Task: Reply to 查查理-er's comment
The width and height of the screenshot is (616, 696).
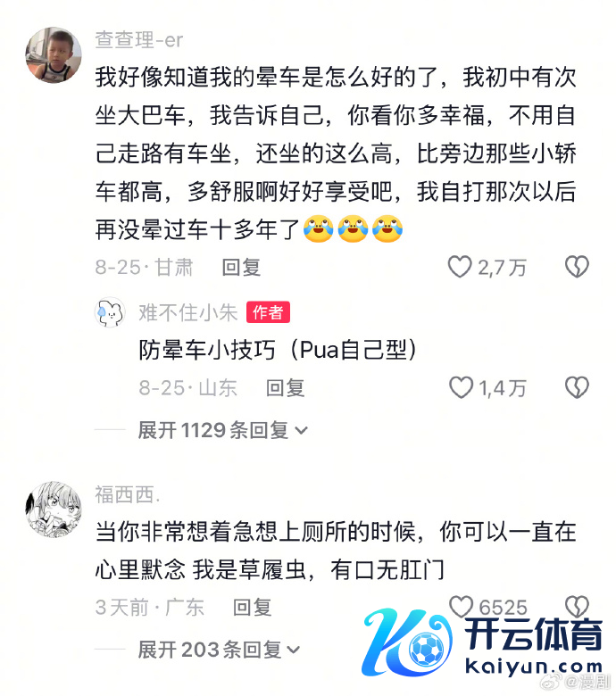Action: 241,267
